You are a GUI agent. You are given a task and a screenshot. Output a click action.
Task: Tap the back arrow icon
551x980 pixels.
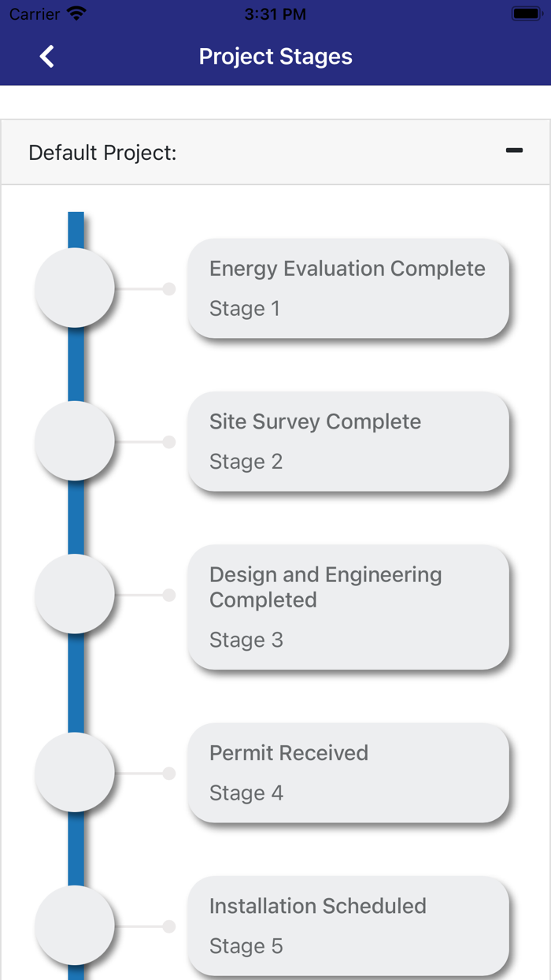coord(47,57)
